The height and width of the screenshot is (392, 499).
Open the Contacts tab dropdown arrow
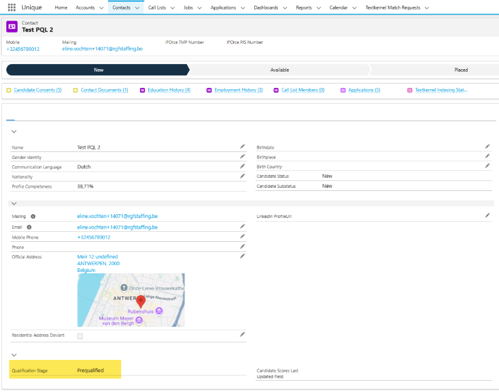137,8
